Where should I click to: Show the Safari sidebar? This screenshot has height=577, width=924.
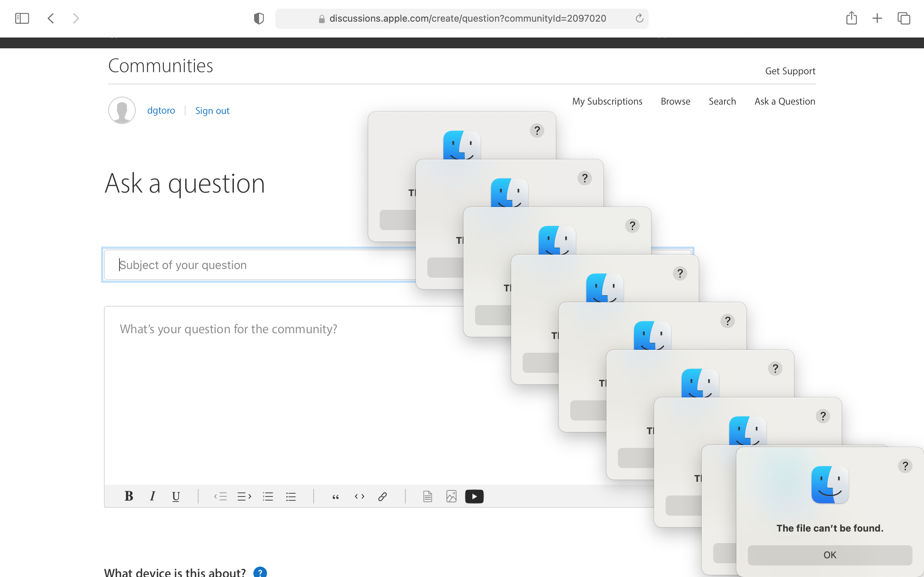pos(22,18)
